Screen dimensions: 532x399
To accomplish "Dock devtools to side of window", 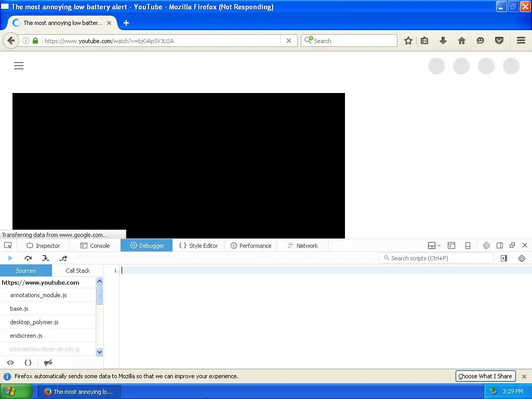I will point(500,245).
